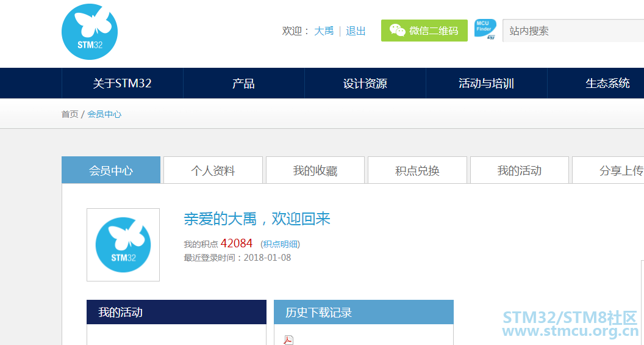The height and width of the screenshot is (345, 644).
Task: Click the 会员中心 breadcrumb link
Action: (104, 114)
